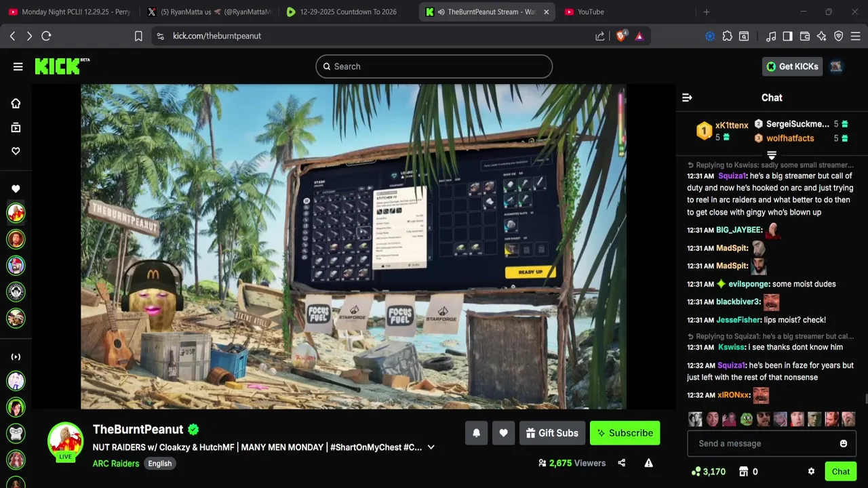This screenshot has width=868, height=488.
Task: Open the channel points shop icon
Action: 743,472
